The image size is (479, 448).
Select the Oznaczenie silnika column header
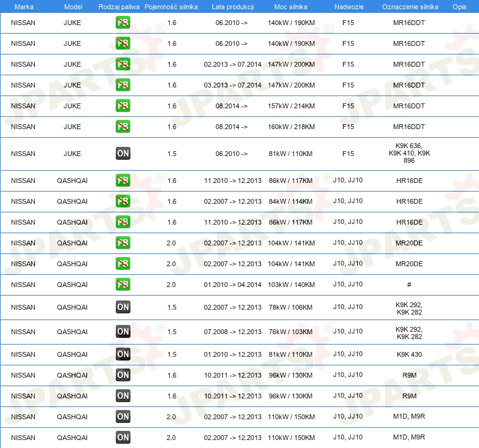tap(410, 6)
